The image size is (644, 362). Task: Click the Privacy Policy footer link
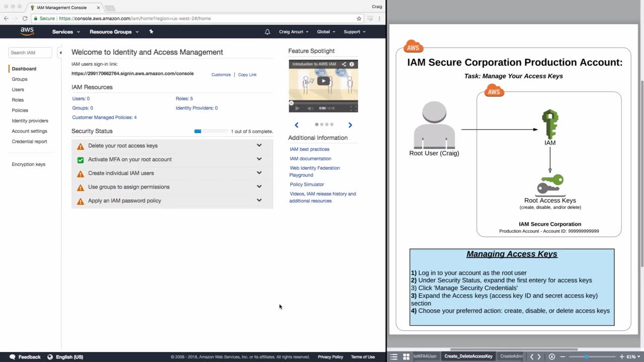tap(331, 357)
